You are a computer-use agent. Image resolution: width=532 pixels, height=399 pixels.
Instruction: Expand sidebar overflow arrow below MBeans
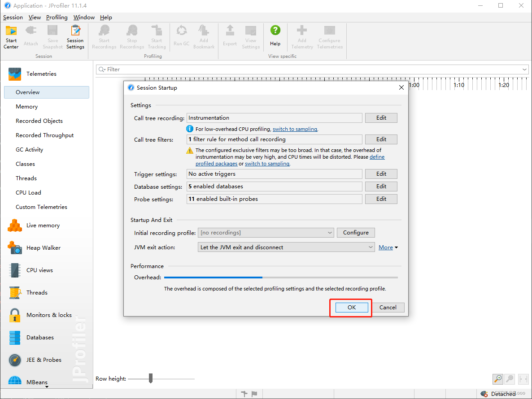pyautogui.click(x=47, y=386)
